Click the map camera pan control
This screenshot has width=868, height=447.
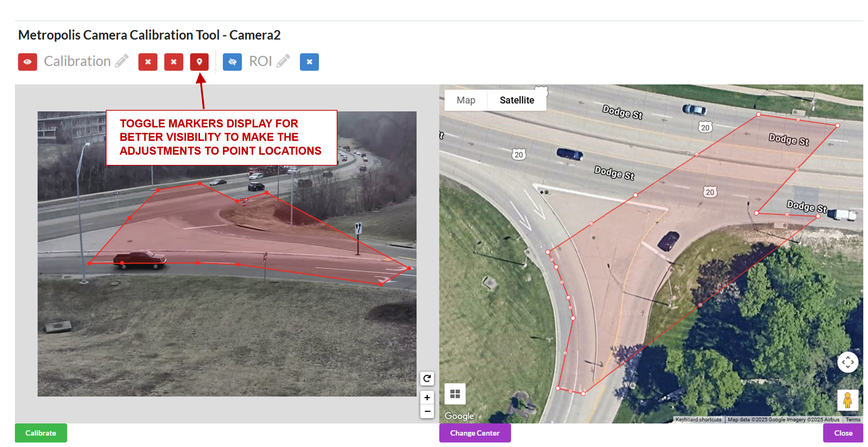pos(848,362)
